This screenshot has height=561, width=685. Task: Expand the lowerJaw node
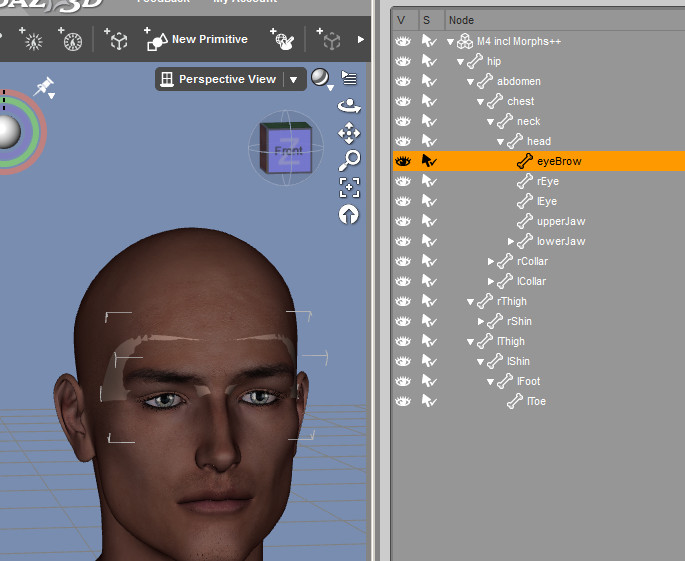(x=510, y=241)
